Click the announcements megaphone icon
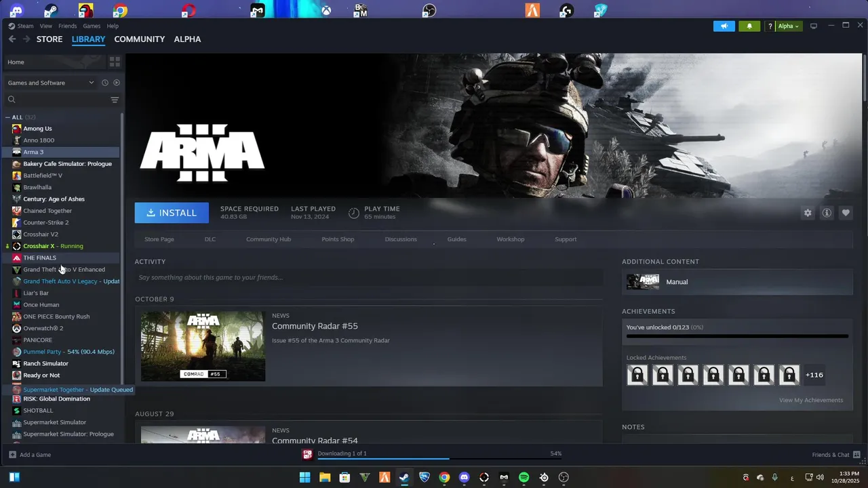 click(724, 26)
